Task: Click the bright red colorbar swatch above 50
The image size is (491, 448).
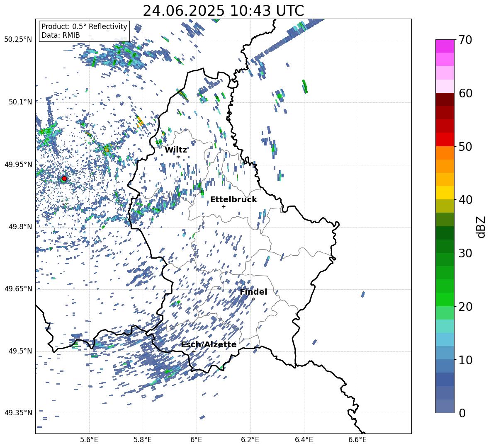Action: click(445, 140)
